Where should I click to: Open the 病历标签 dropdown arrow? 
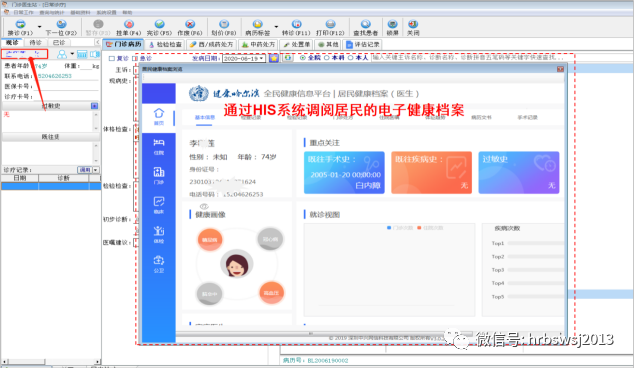click(276, 27)
